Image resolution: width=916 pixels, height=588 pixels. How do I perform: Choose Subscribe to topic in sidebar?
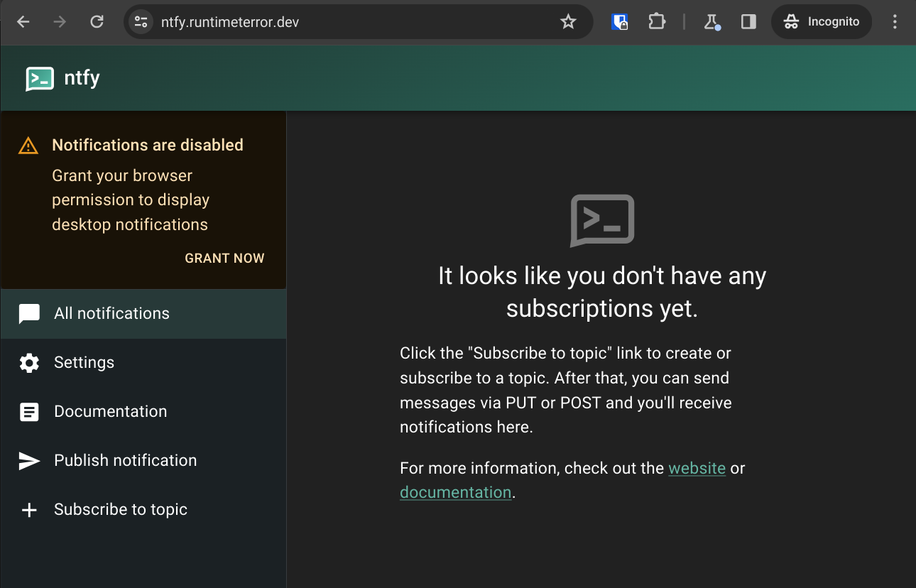pyautogui.click(x=143, y=510)
